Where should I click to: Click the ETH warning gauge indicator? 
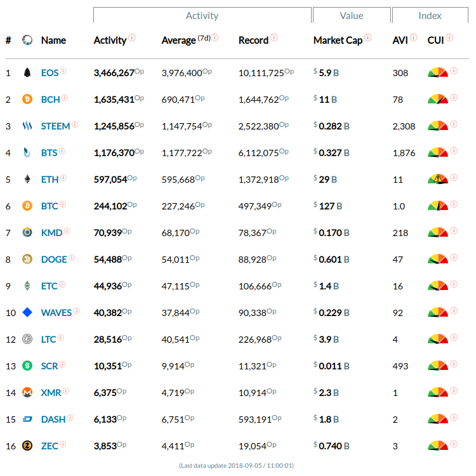tap(437, 179)
